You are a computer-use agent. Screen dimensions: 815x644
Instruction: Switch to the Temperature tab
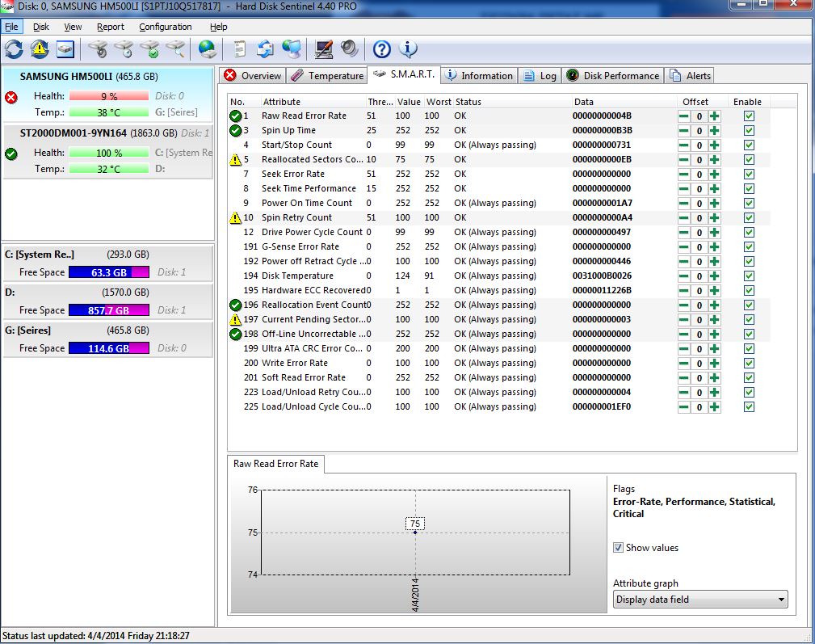[x=327, y=76]
